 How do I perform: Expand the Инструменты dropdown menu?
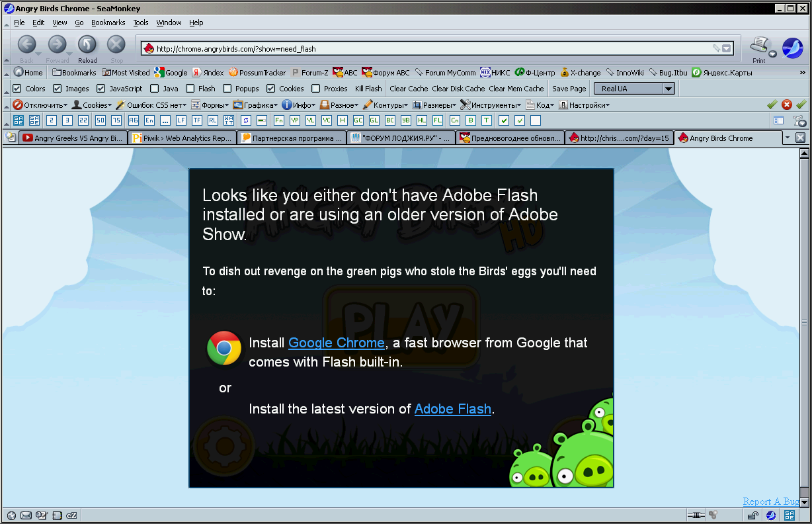[491, 105]
